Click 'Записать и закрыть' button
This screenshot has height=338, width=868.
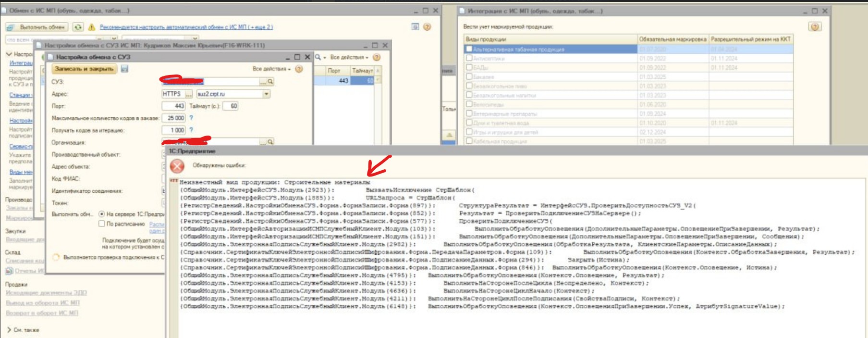(x=84, y=69)
